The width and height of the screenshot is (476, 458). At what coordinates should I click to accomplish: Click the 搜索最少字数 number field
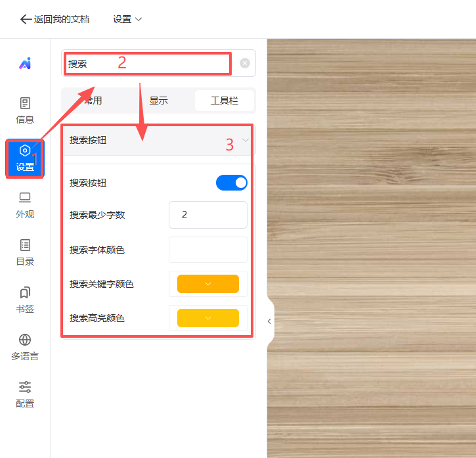point(208,215)
